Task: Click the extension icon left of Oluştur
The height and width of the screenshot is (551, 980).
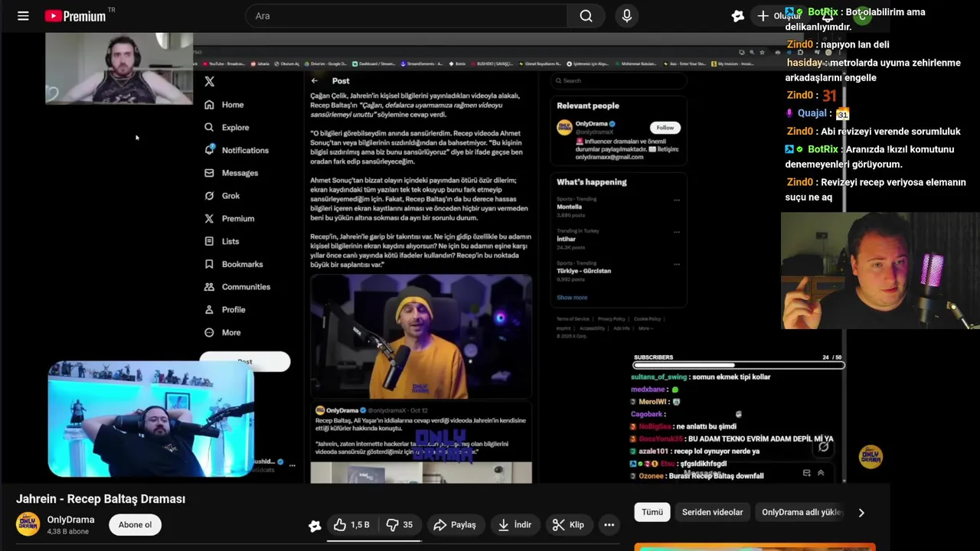Action: click(x=738, y=16)
